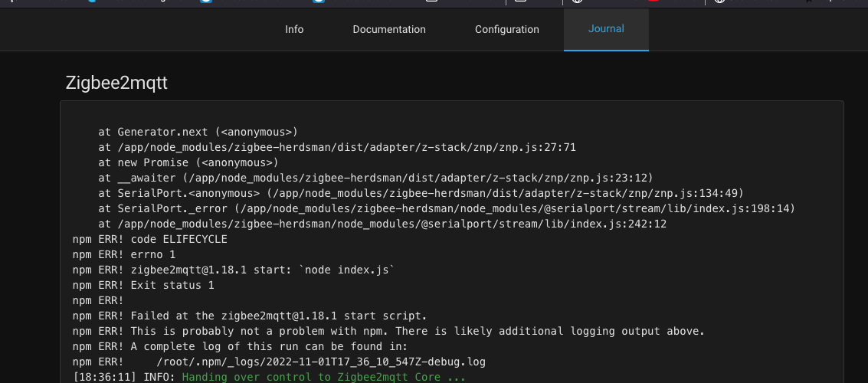Click the 'SerialPort.<anonymous>' line ending znp.js:134:49

pyautogui.click(x=421, y=193)
